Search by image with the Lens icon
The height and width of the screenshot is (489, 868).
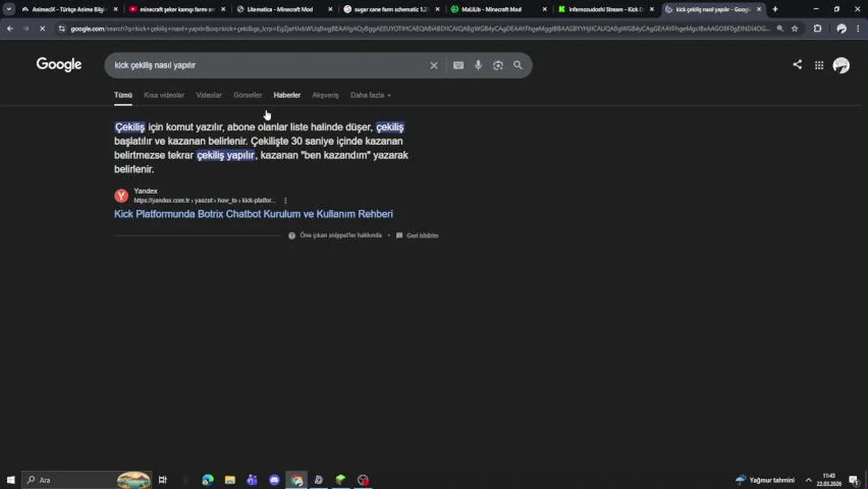pos(498,65)
